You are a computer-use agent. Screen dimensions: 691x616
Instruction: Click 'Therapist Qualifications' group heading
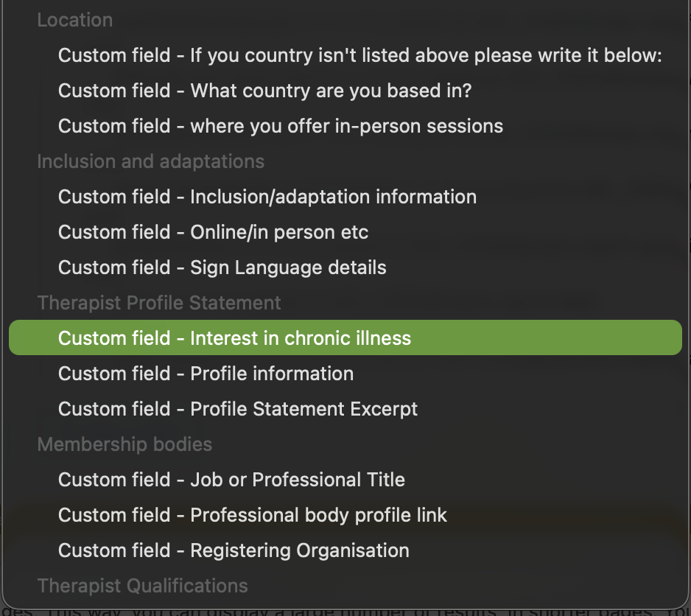[x=142, y=586]
